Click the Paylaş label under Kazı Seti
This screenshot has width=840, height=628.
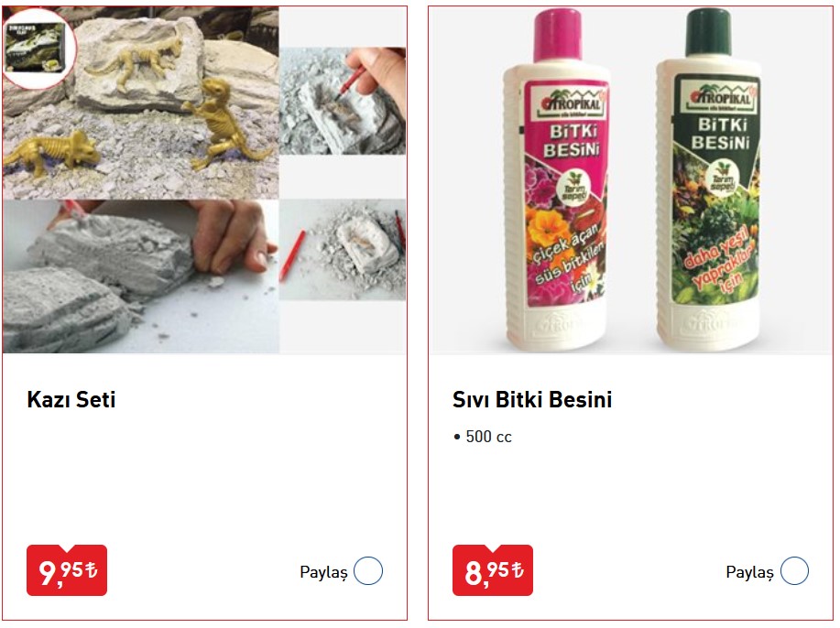pos(323,572)
